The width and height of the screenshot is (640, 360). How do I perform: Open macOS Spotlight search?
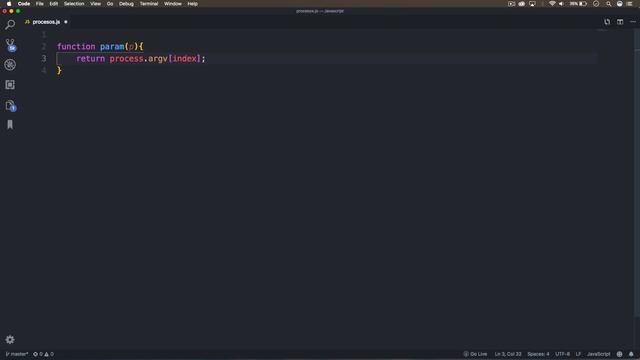click(x=609, y=4)
